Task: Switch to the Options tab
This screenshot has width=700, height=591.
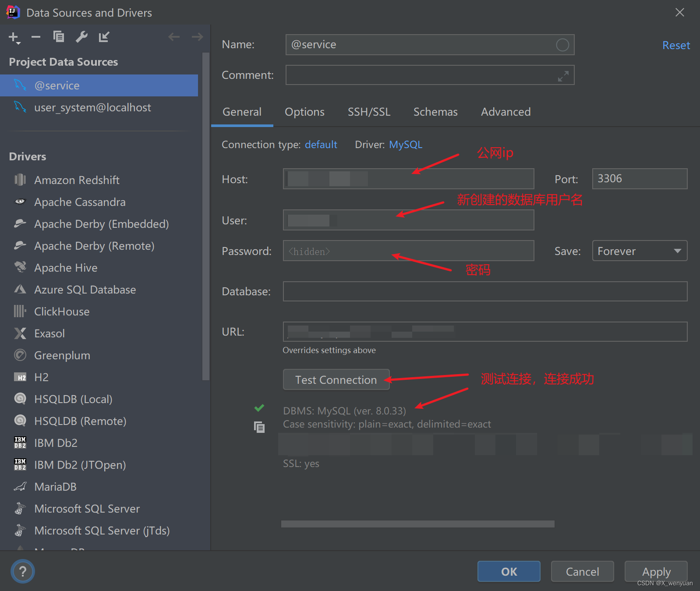Action: (304, 112)
